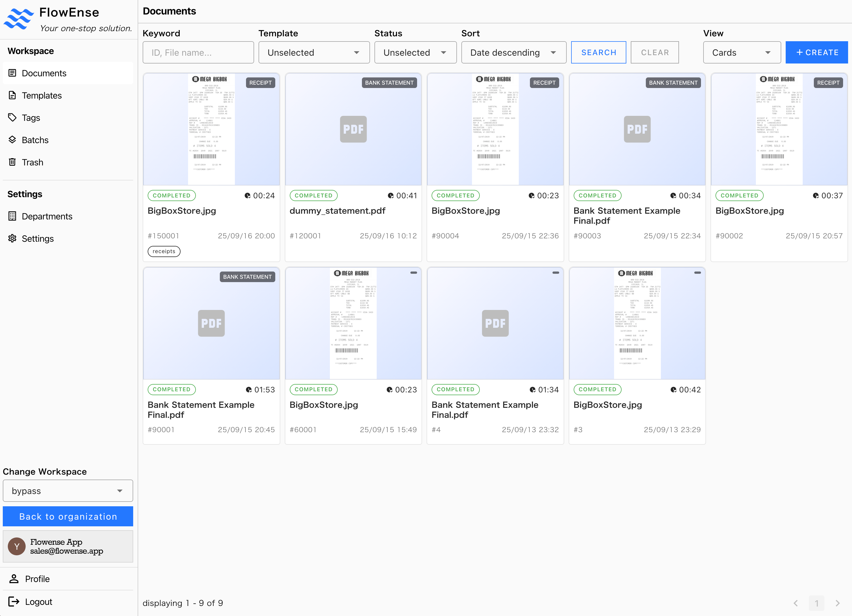This screenshot has height=616, width=852.
Task: Click the Profile person icon
Action: pos(14,578)
